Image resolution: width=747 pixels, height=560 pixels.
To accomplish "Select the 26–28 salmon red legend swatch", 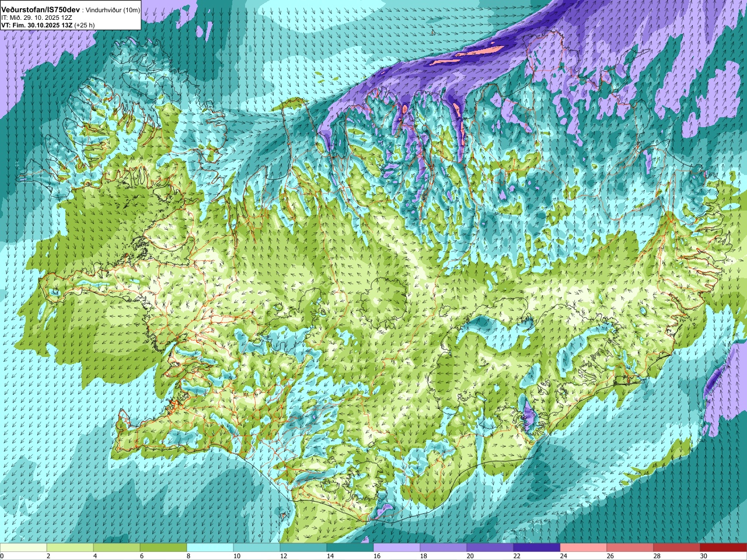I will (x=630, y=548).
